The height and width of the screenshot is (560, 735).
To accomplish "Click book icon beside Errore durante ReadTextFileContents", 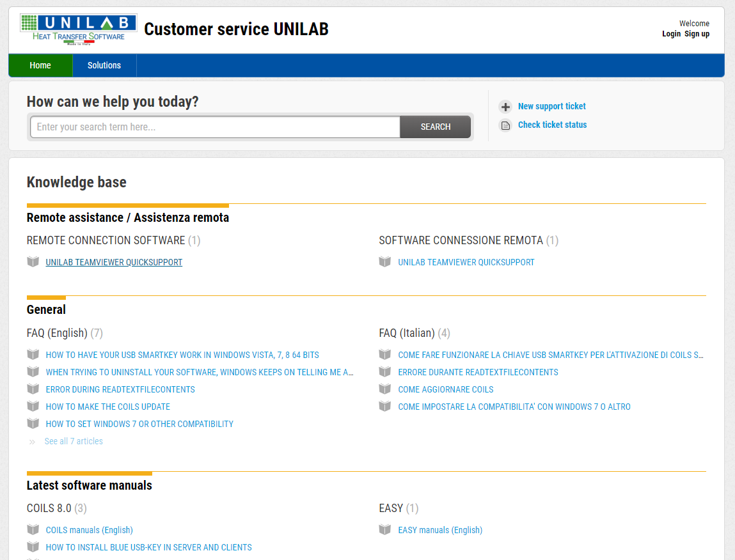I will [385, 371].
